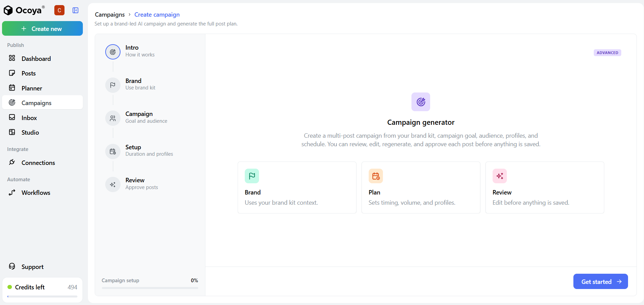Click the Create new button
This screenshot has height=305, width=644.
pyautogui.click(x=42, y=29)
